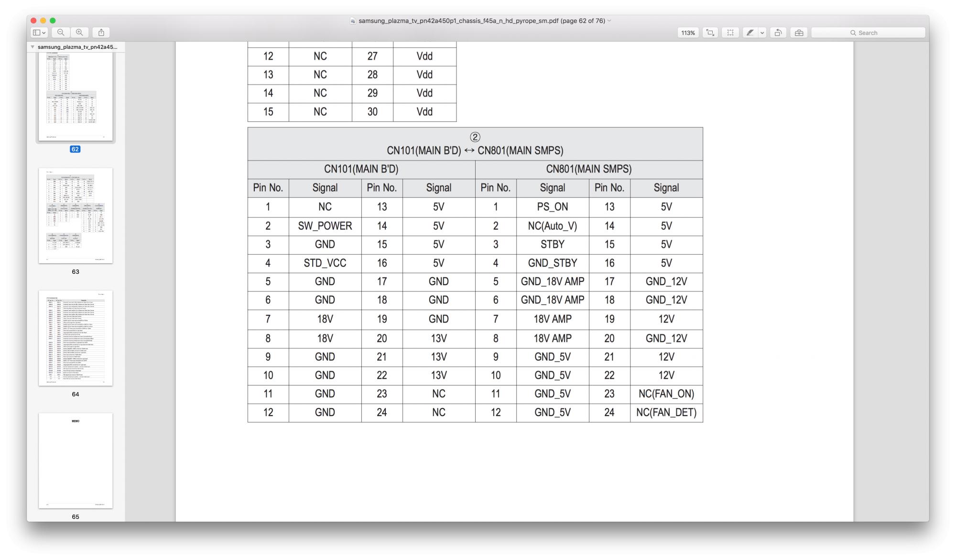Select page 63 thumbnail in sidebar
This screenshot has height=560, width=956.
pos(76,215)
